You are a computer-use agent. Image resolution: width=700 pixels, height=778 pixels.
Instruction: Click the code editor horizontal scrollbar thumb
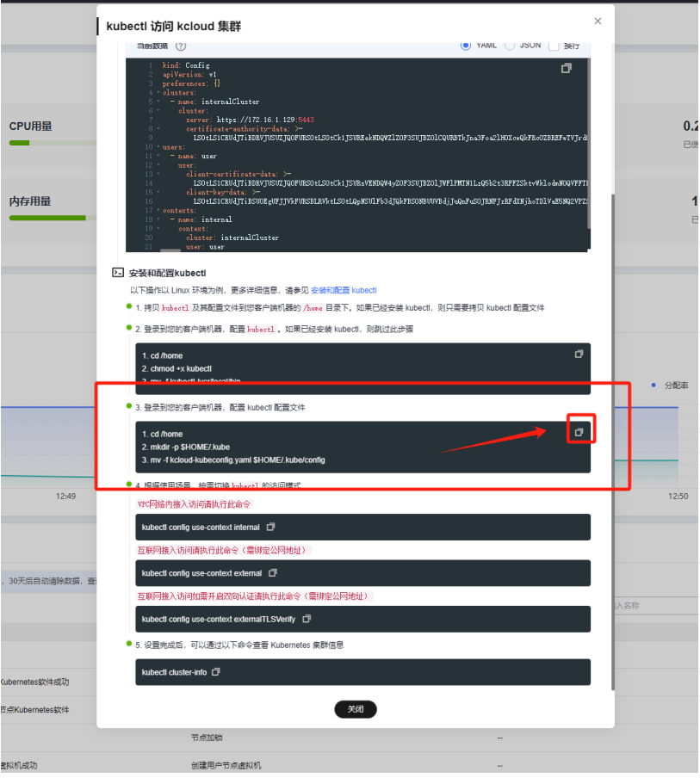click(x=170, y=250)
